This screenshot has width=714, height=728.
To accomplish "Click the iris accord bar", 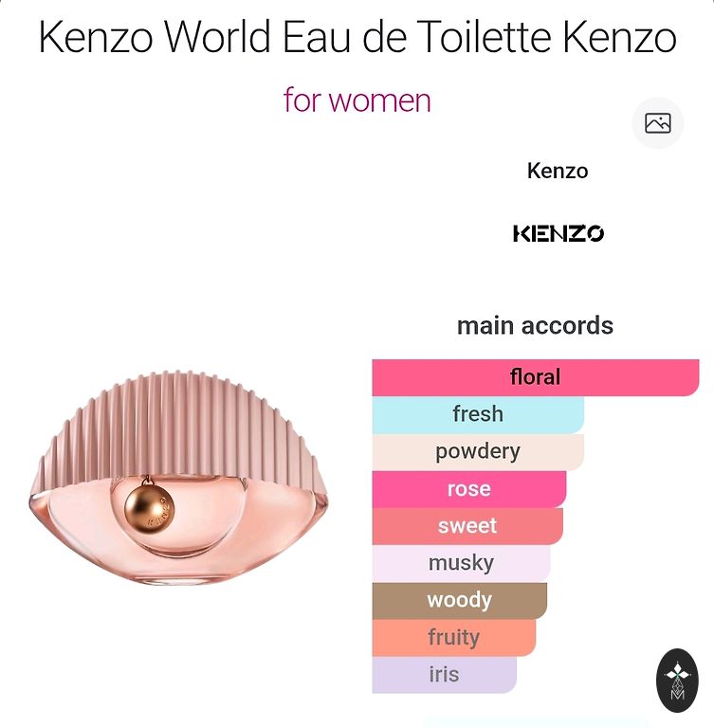I will [444, 675].
